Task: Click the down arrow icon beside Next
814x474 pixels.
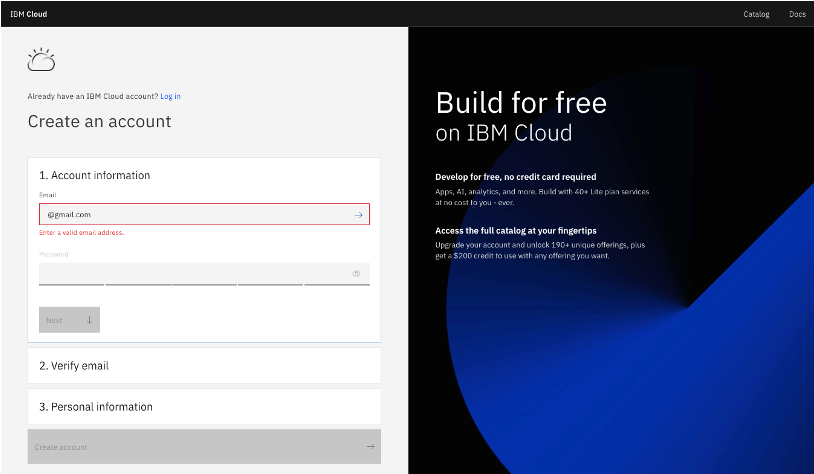Action: click(x=89, y=320)
